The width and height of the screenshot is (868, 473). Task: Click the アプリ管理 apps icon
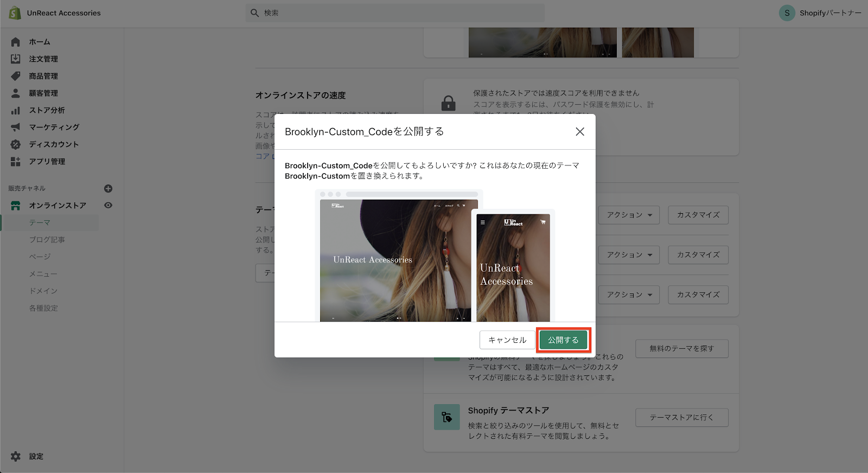[16, 162]
